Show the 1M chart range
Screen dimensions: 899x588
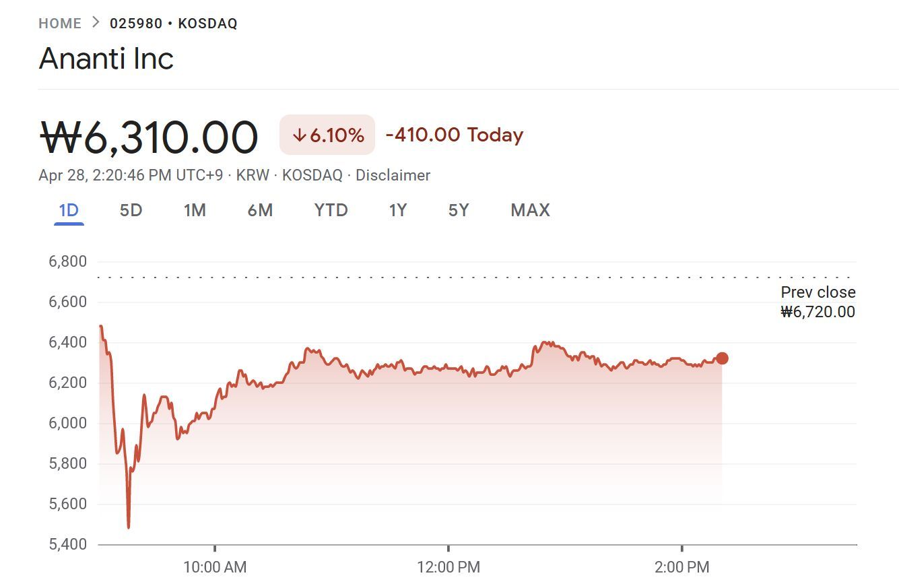pyautogui.click(x=195, y=211)
